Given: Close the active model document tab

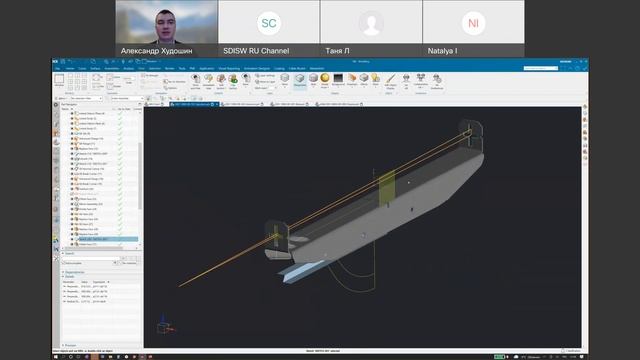Looking at the screenshot, I should pos(217,104).
